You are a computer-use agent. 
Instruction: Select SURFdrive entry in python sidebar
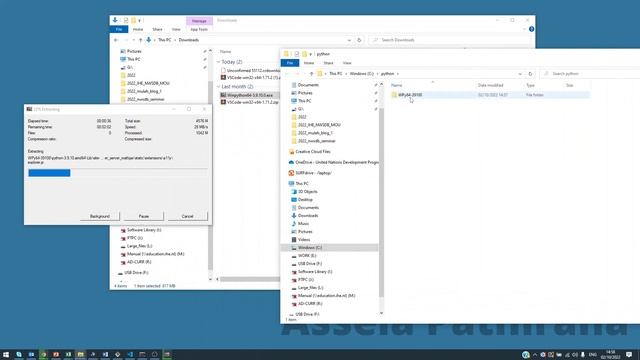tap(313, 173)
